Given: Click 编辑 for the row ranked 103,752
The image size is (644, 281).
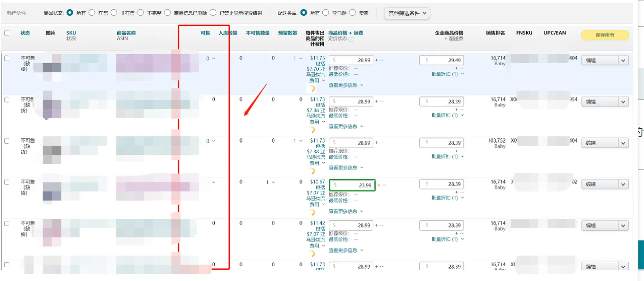Looking at the screenshot, I should 600,143.
